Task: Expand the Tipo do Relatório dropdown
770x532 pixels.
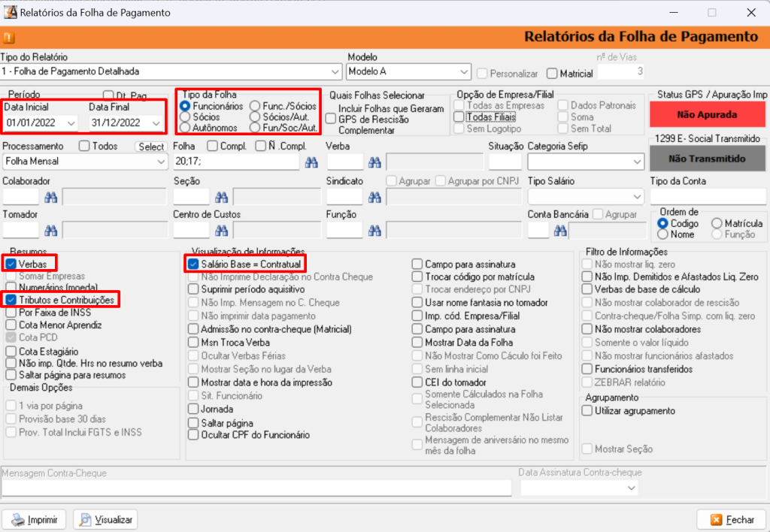Action: tap(335, 72)
